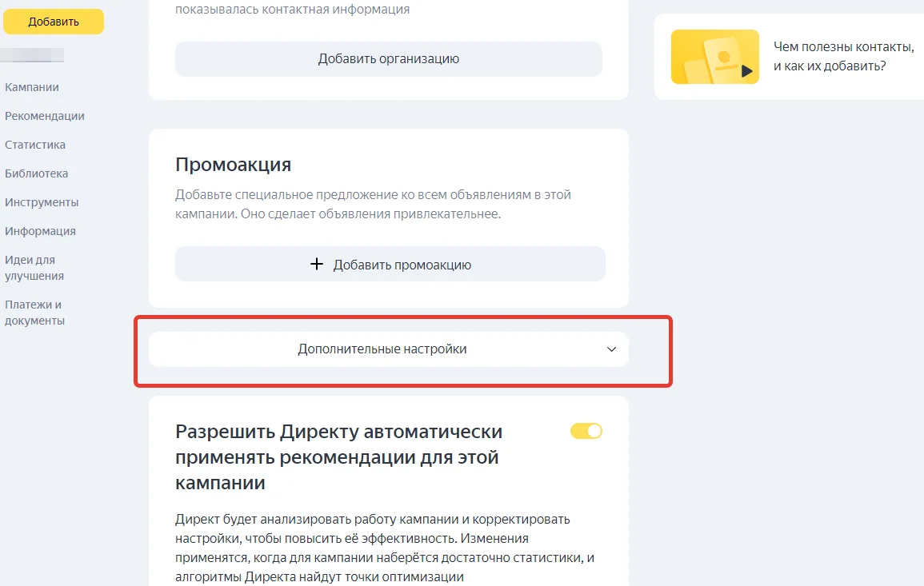This screenshot has height=586, width=924.
Task: Click plus icon on Добавить промоакцию
Action: [317, 264]
